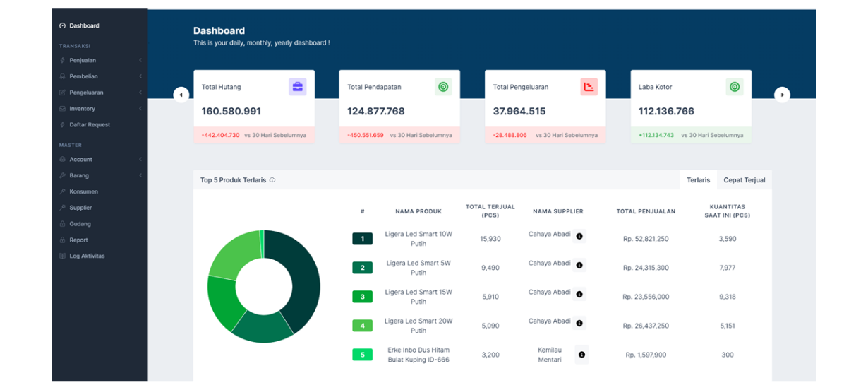Click the next arrow on stats carousel

[782, 95]
